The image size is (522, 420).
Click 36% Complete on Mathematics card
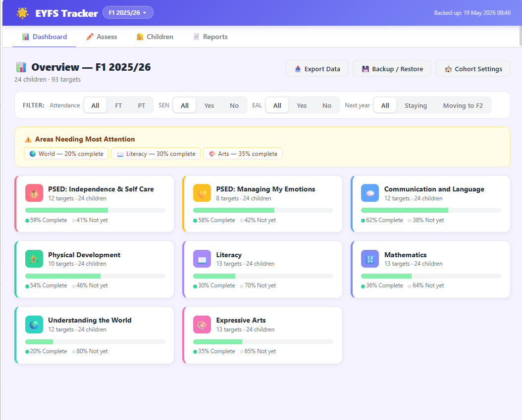pos(382,285)
